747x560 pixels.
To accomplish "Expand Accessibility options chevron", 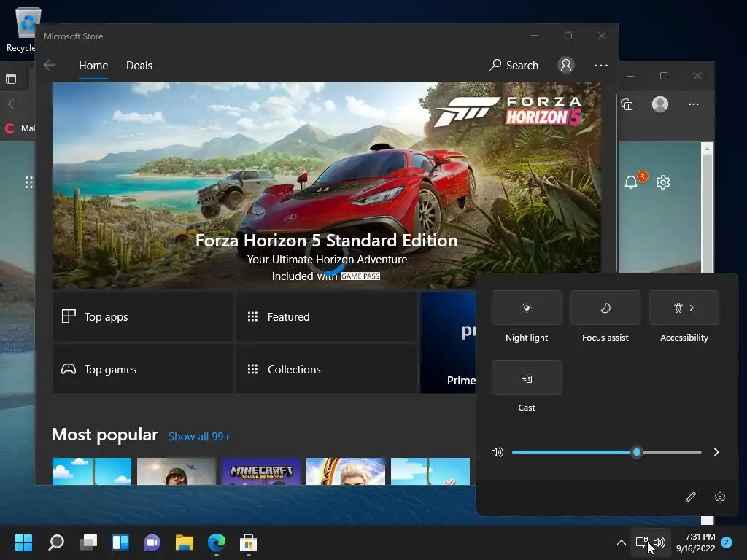I will (x=692, y=308).
